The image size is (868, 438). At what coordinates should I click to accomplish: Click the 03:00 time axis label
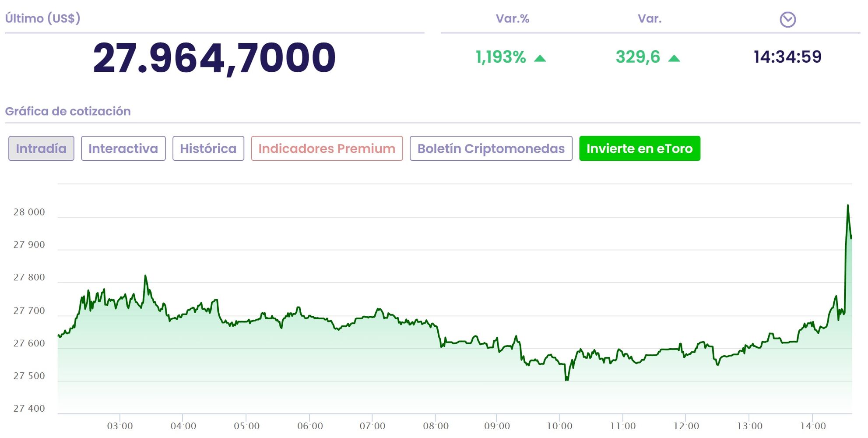coord(120,426)
